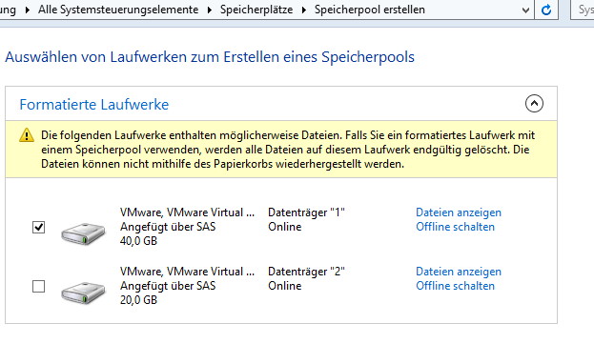Open Dateien anzeigen for Datenträger "2"
The height and width of the screenshot is (364, 594).
click(x=459, y=272)
